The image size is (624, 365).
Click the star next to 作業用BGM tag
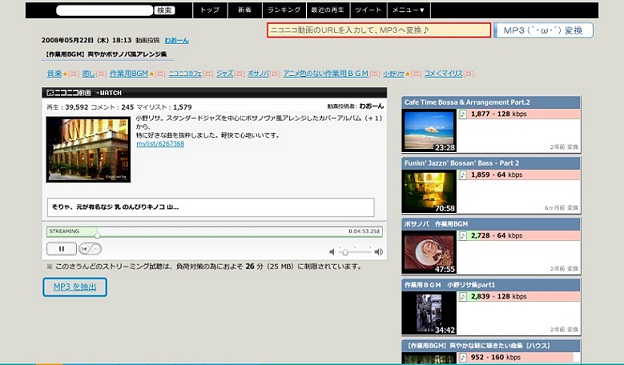152,74
